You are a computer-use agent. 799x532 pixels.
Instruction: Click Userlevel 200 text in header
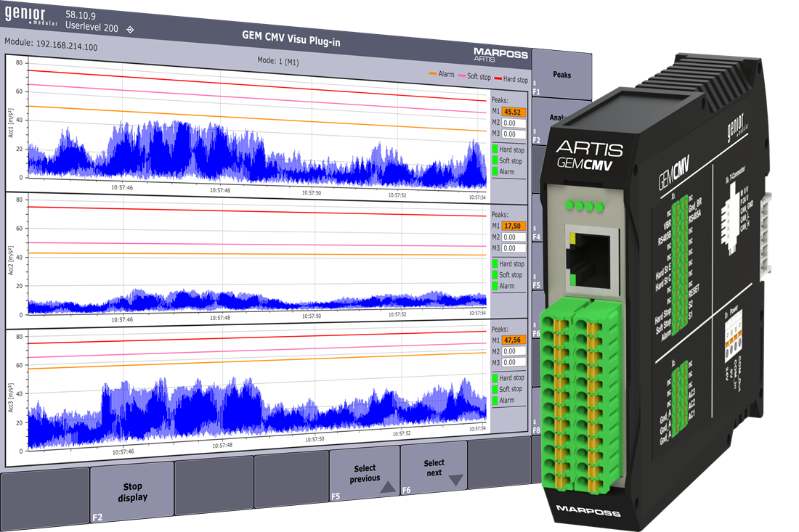pyautogui.click(x=92, y=26)
